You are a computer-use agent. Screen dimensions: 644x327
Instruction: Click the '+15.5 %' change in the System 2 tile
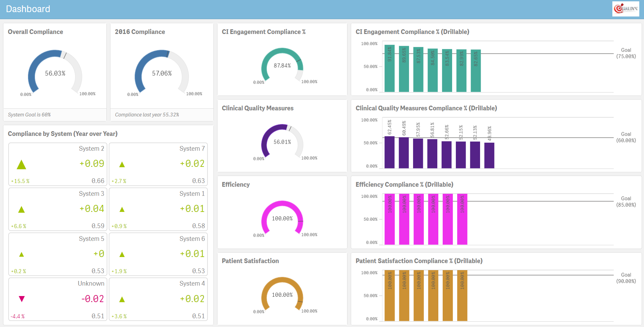(x=20, y=181)
